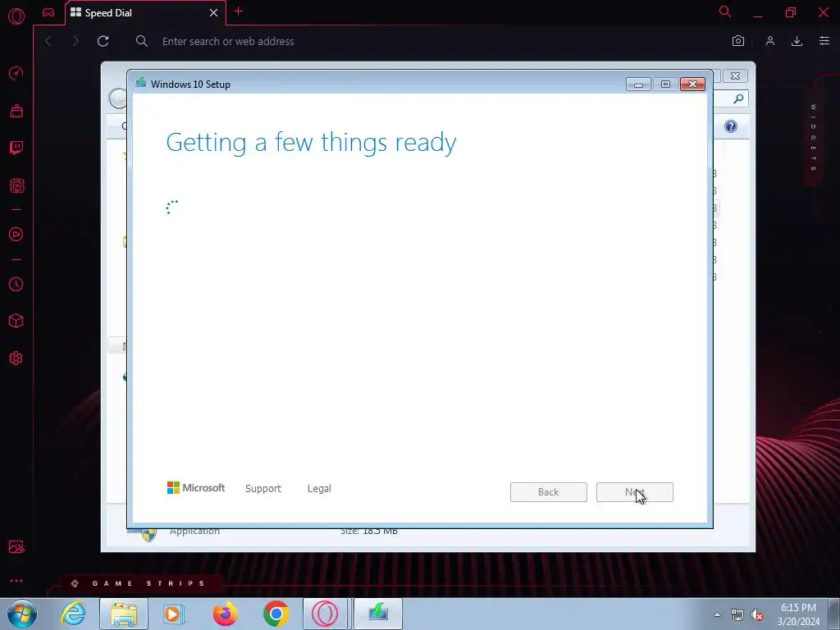Viewport: 840px width, 630px height.
Task: Select the Speed Dial tab
Action: point(145,13)
